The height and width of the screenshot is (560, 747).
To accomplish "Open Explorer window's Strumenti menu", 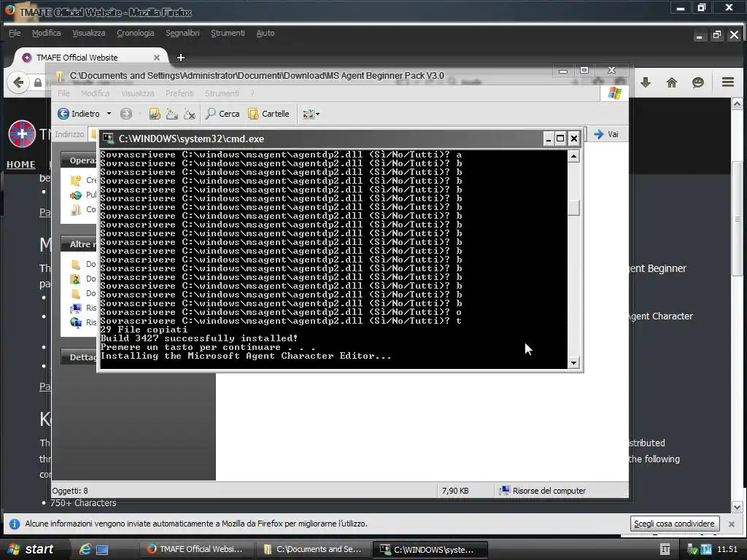I will tap(222, 93).
